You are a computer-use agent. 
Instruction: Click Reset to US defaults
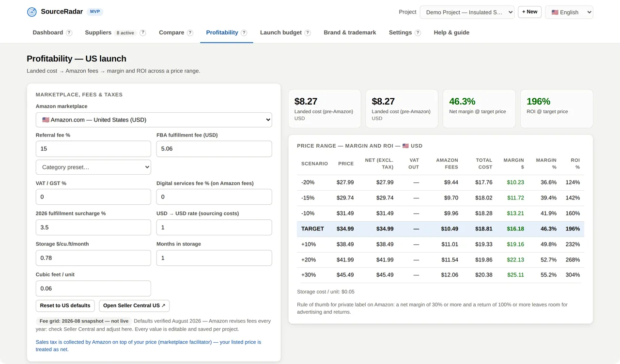tap(65, 306)
